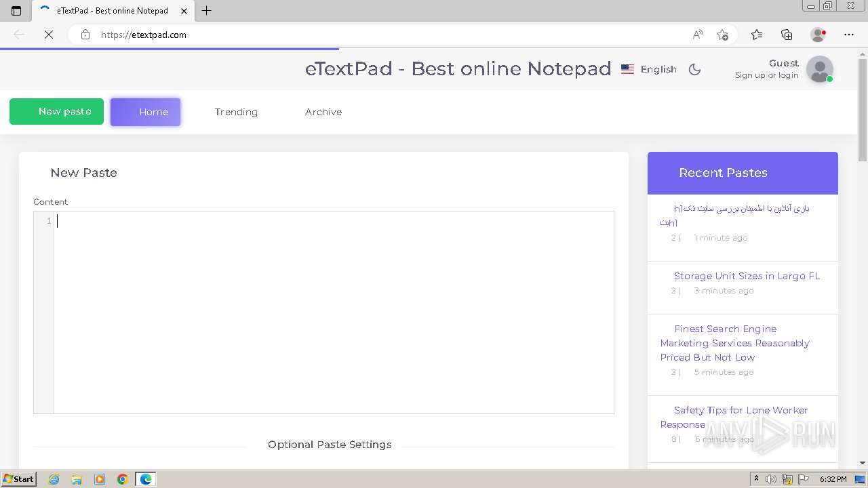
Task: Click the Action Center flag icon
Action: point(804,479)
